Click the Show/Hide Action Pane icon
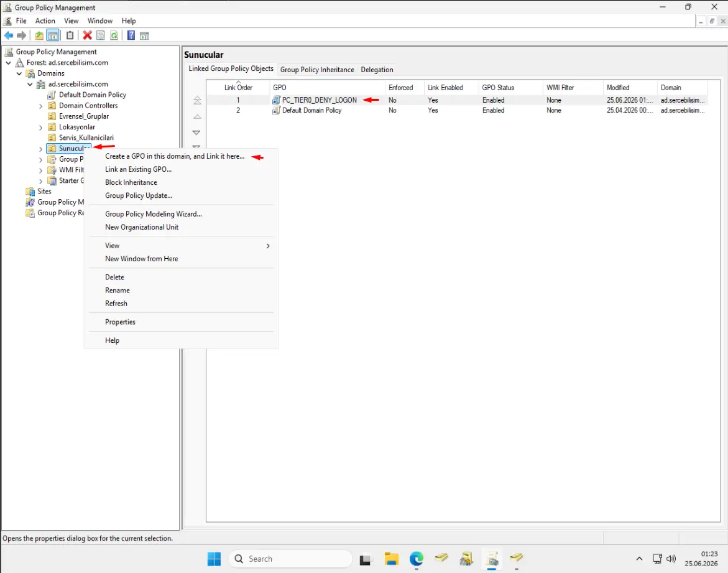Screen dimensions: 728x573 click(144, 35)
